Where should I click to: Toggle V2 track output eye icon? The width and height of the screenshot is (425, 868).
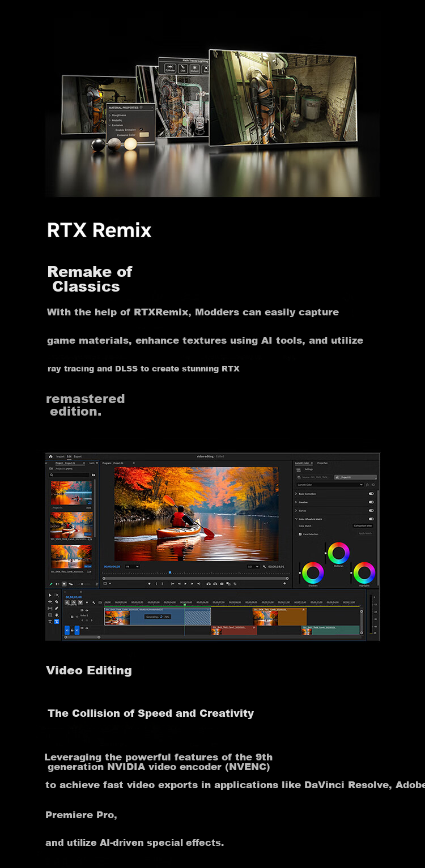[x=87, y=610]
